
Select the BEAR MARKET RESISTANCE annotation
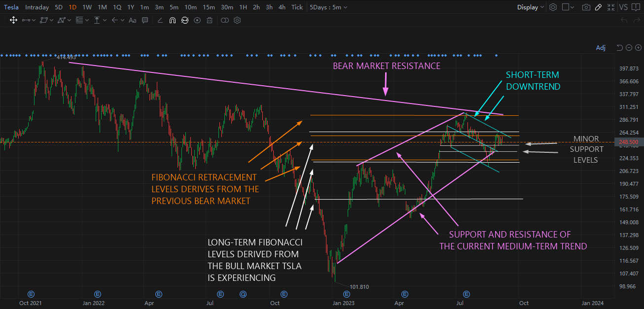(x=387, y=66)
